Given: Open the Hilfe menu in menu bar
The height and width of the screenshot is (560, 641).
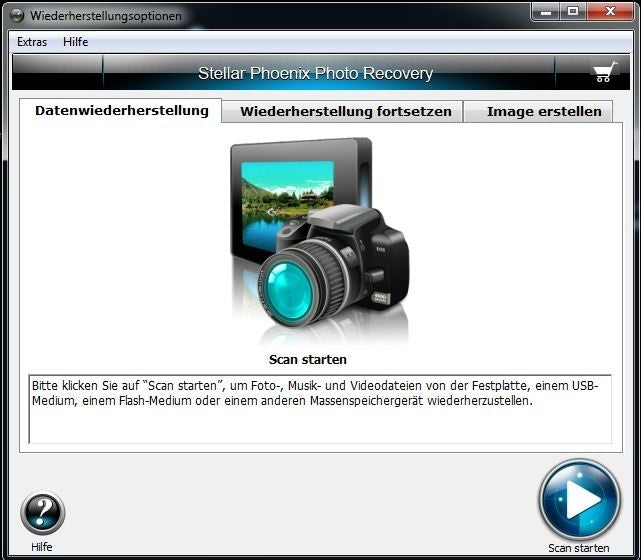Looking at the screenshot, I should click(x=76, y=42).
